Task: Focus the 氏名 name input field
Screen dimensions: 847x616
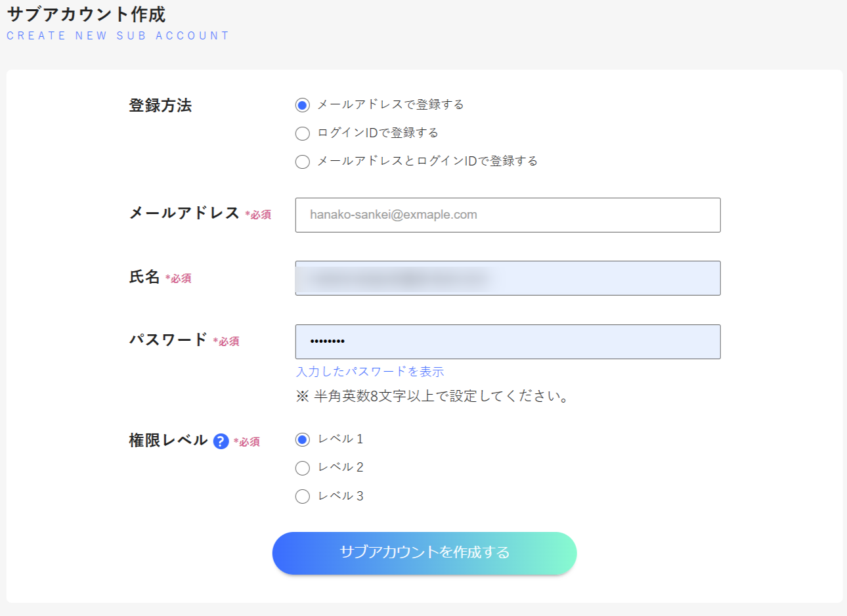Action: tap(508, 278)
